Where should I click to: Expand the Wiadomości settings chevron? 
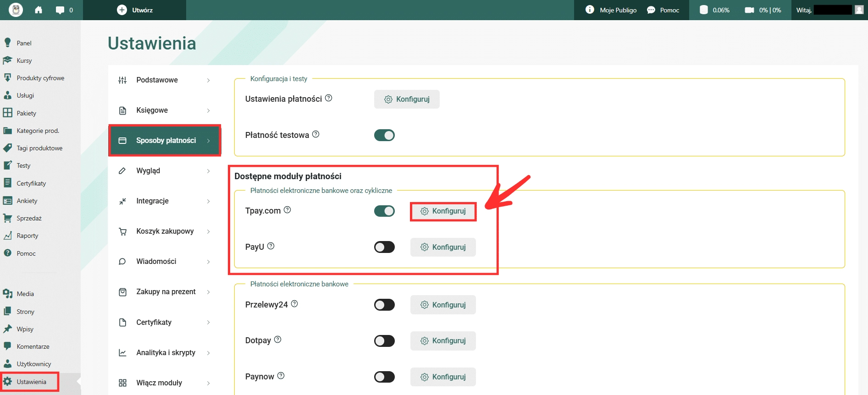click(208, 262)
